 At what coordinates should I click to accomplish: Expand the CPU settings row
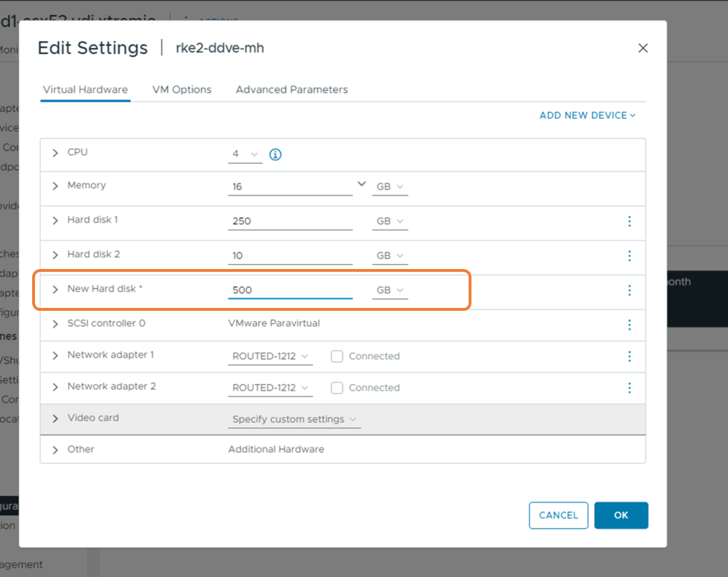56,153
